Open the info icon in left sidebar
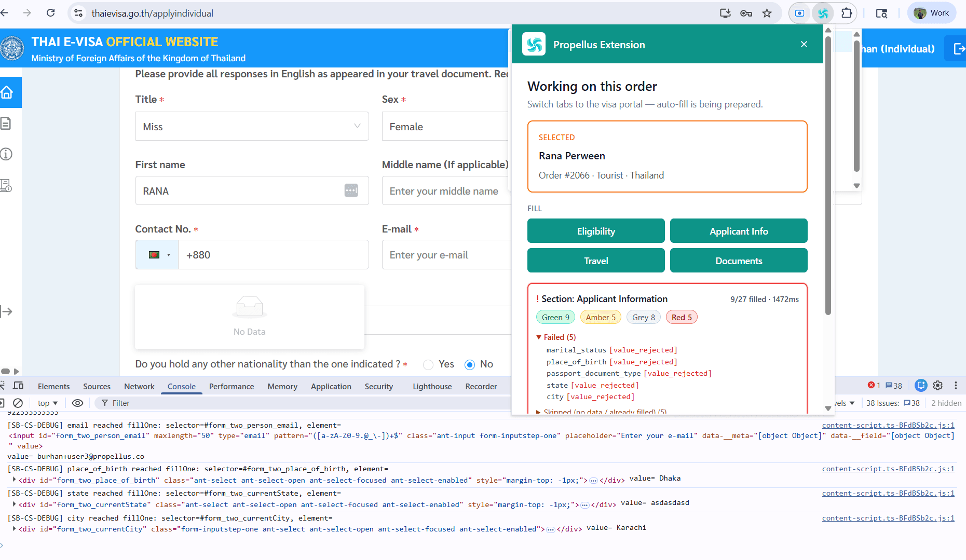Screen dimensions: 966x560 tap(6, 154)
